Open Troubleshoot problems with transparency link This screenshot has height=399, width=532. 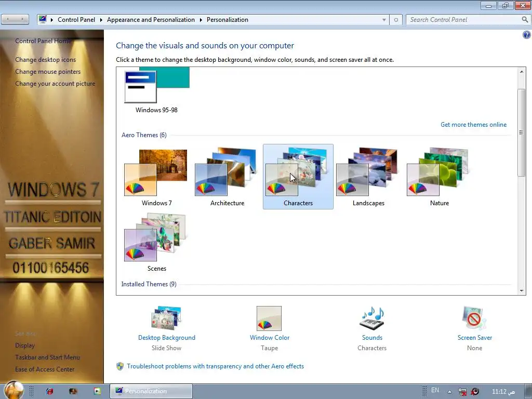pos(215,366)
